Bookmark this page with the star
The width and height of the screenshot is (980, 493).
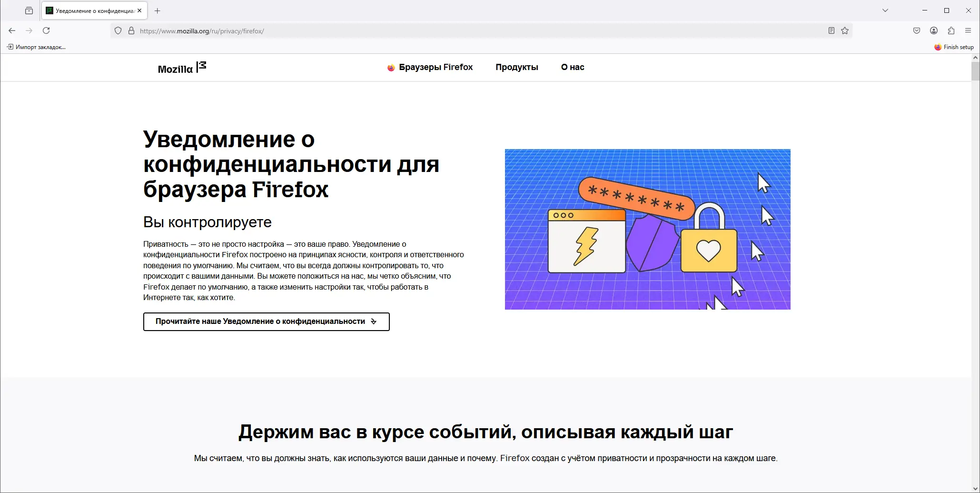click(x=845, y=30)
